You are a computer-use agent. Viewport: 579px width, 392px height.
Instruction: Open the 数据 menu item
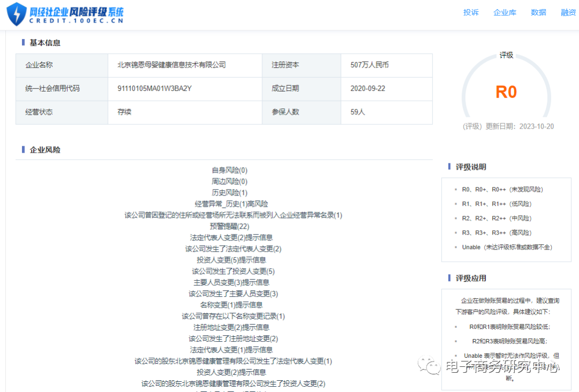(538, 12)
